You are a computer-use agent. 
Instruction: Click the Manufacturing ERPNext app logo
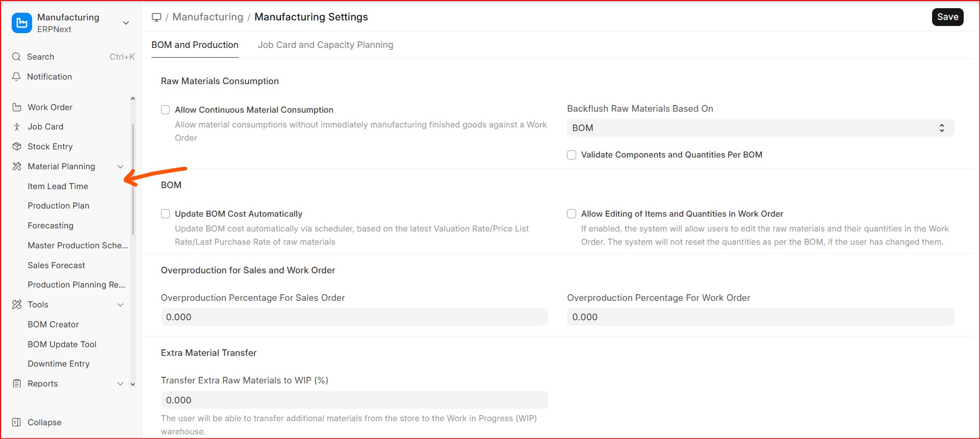21,23
